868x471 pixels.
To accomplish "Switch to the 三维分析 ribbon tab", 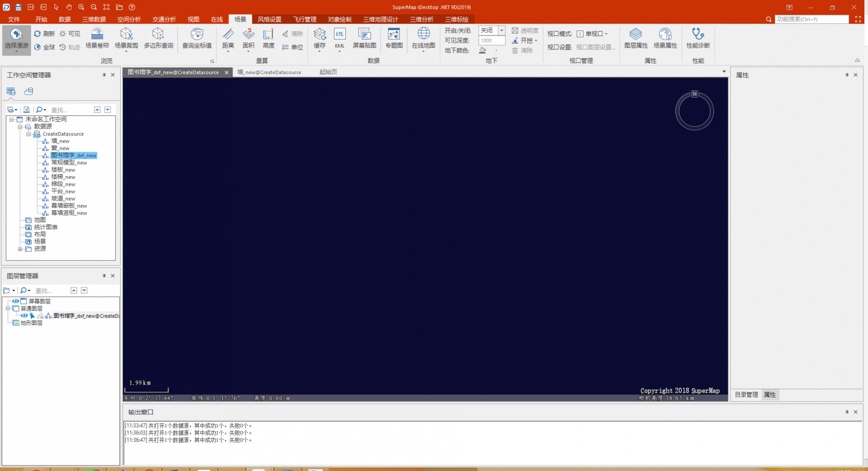I will click(x=421, y=19).
